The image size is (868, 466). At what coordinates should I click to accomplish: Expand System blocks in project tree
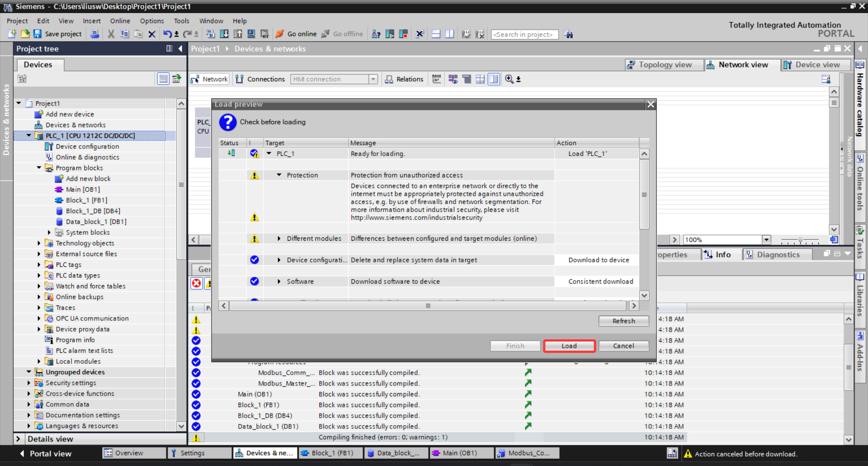click(49, 233)
